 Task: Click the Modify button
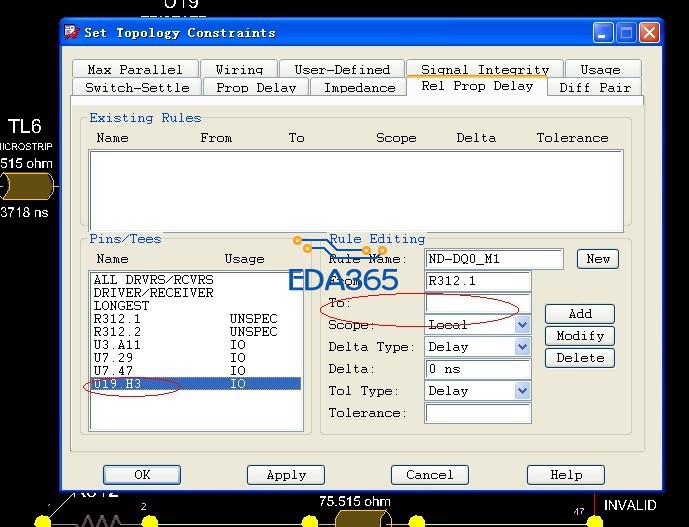pos(580,336)
